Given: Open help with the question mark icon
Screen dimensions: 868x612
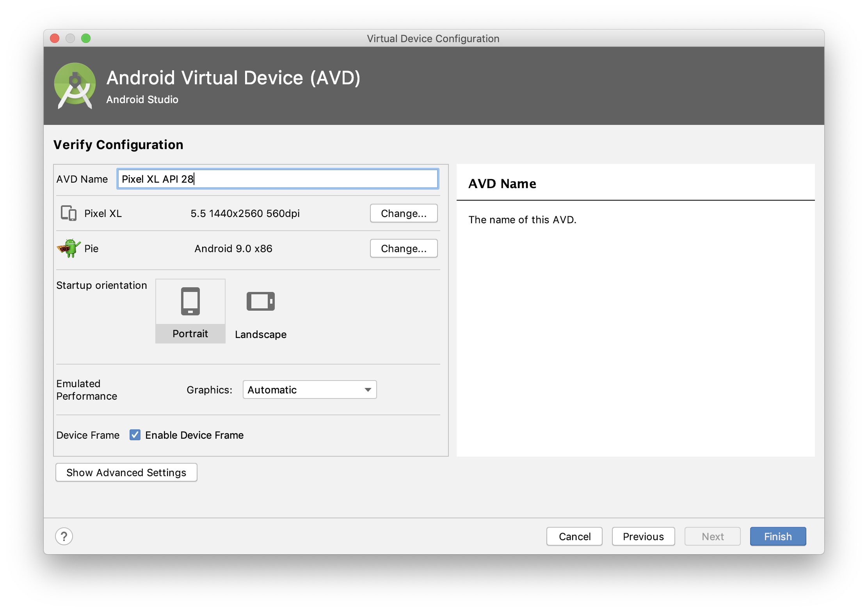Looking at the screenshot, I should click(64, 536).
